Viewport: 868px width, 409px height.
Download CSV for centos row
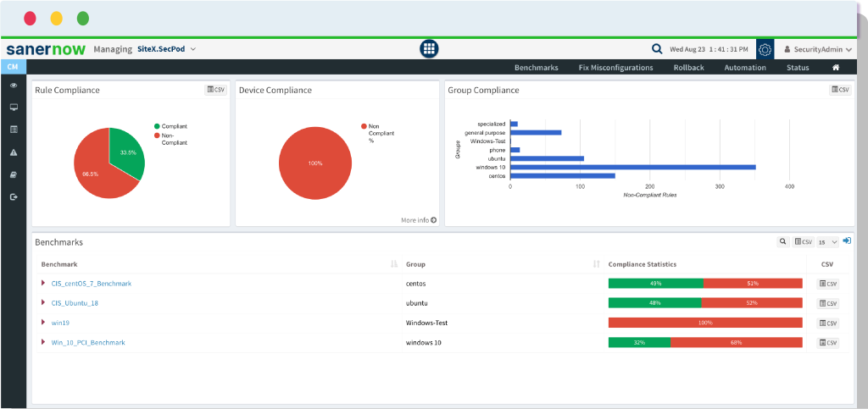click(828, 284)
